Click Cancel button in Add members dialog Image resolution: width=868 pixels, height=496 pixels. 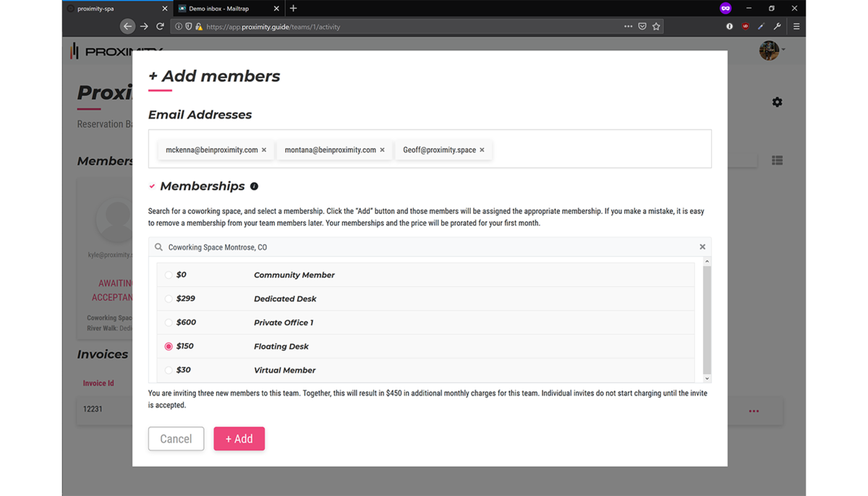(x=176, y=439)
